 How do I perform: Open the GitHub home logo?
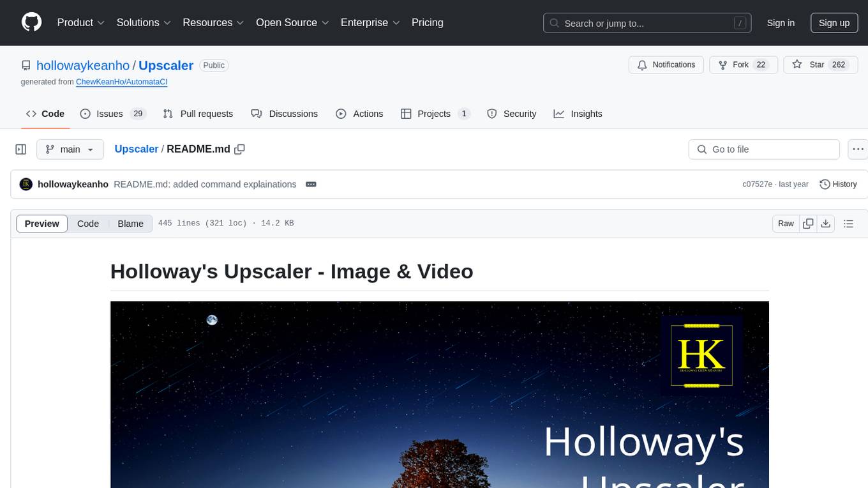coord(32,22)
